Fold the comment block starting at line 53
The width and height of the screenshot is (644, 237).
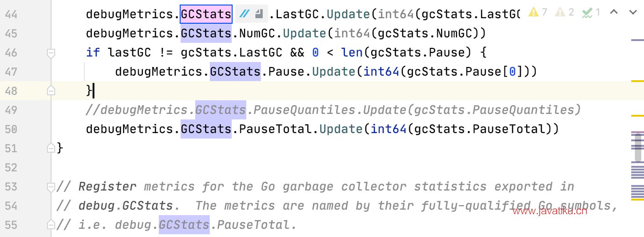(x=51, y=186)
